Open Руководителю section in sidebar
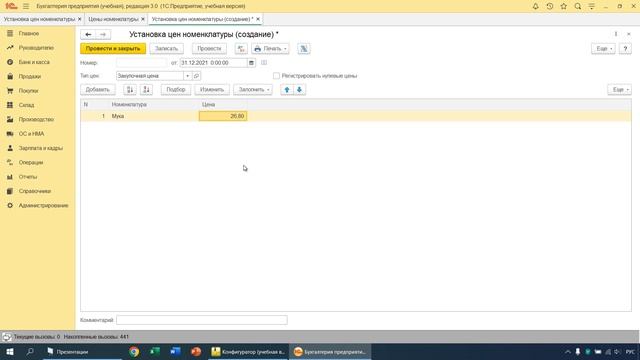This screenshot has height=360, width=640. [36, 48]
